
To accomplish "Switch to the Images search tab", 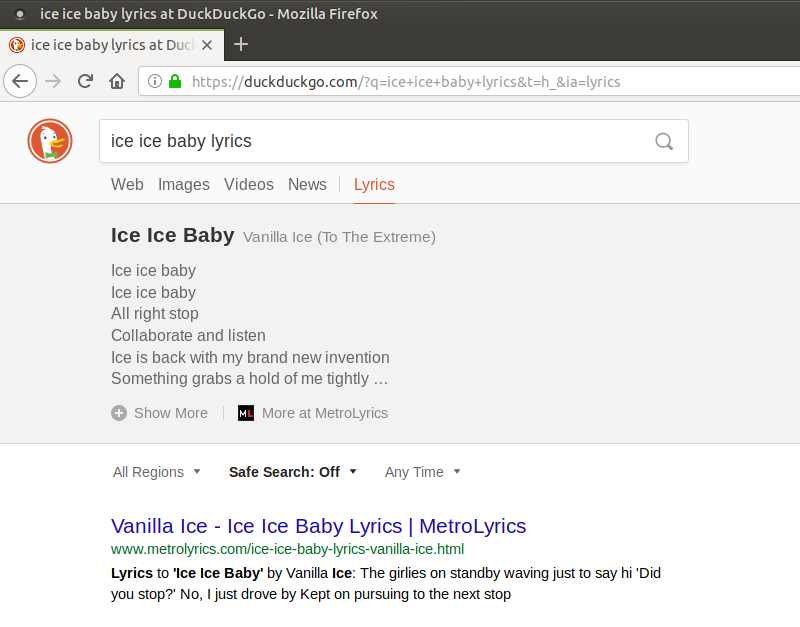I will tap(184, 184).
